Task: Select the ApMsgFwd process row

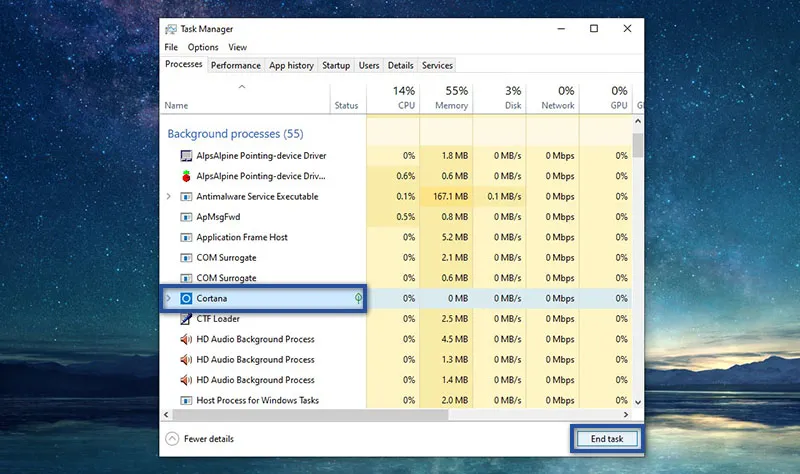Action: tap(396, 217)
